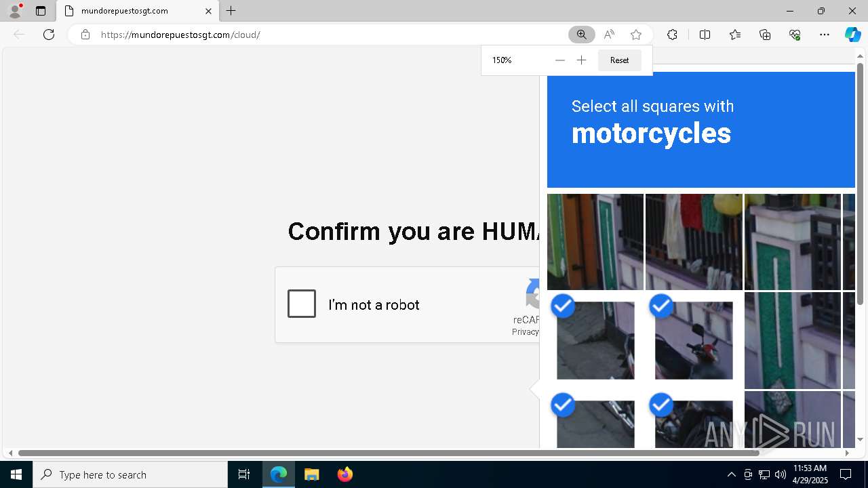Open Split screen icon
The image size is (868, 488).
tap(705, 35)
